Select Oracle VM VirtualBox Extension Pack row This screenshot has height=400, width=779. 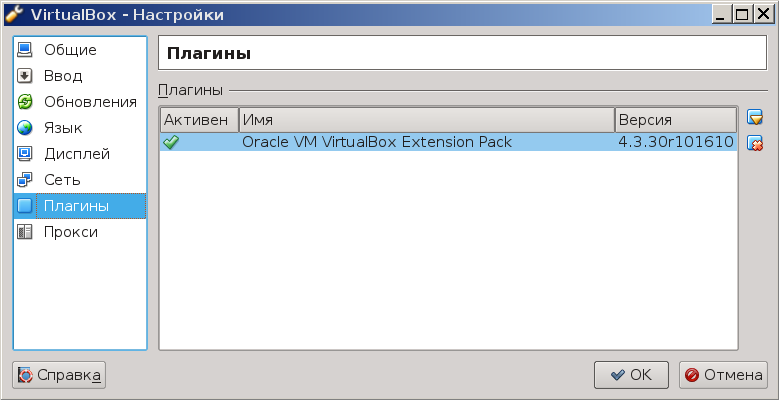pyautogui.click(x=448, y=142)
